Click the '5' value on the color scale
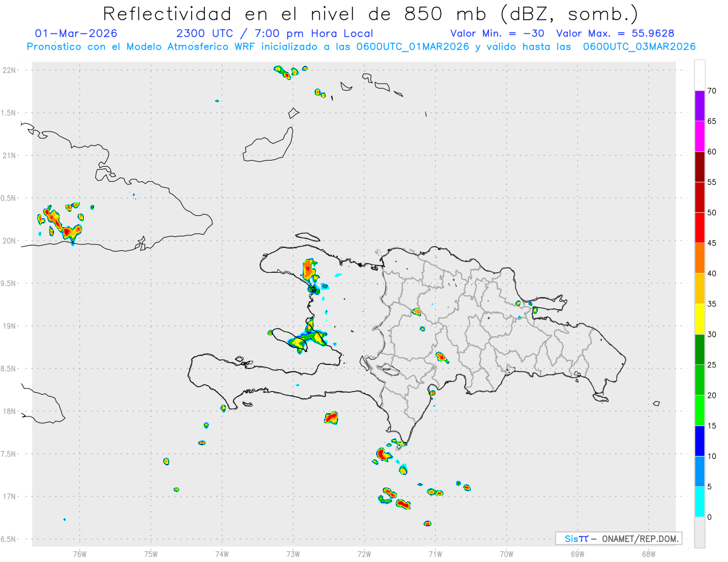Screen dimensions: 728x562 pos(710,487)
